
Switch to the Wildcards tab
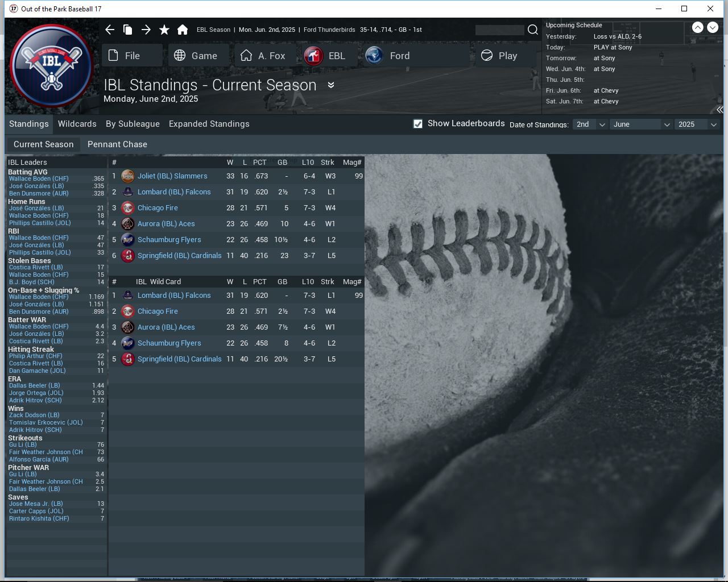pyautogui.click(x=77, y=124)
